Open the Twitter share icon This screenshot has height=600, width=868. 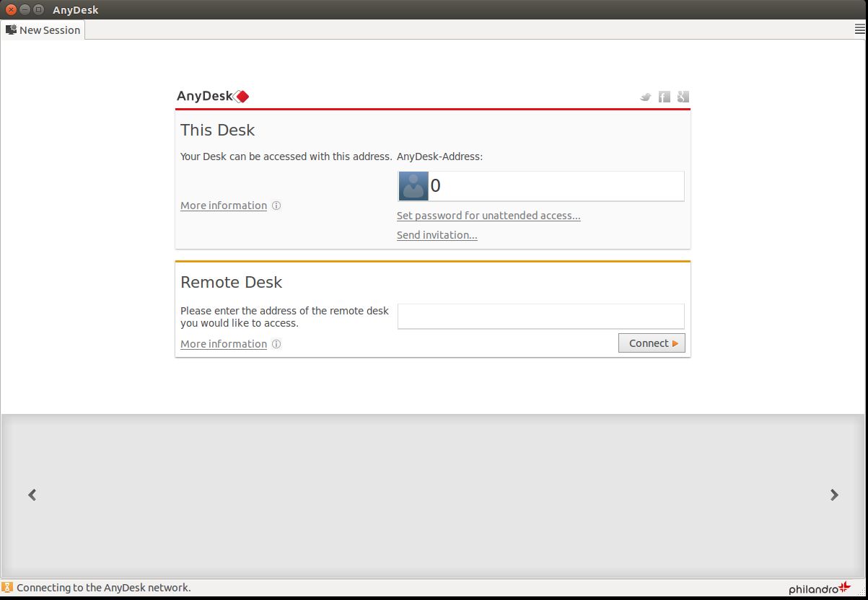(646, 97)
